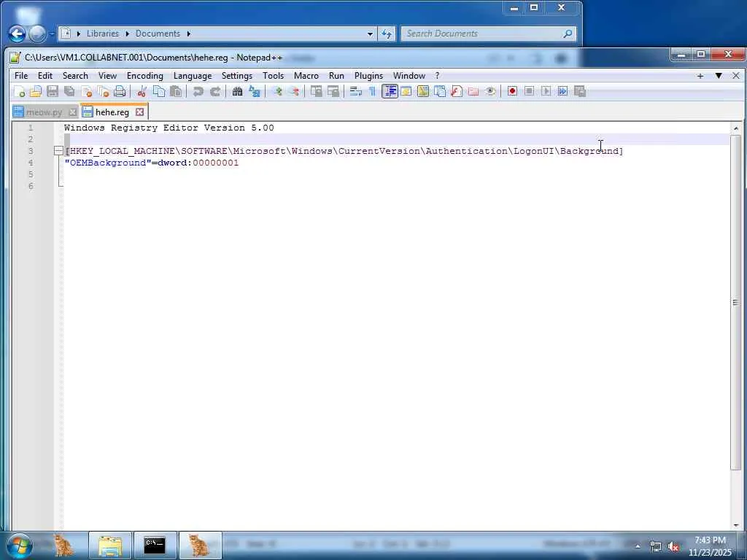Click the Explorer refresh button
The image size is (747, 560).
click(x=387, y=34)
